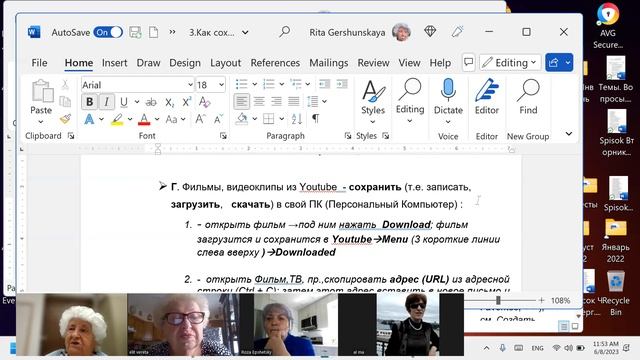
Task: Click the Sort A-Z icon
Action: coord(297,119)
